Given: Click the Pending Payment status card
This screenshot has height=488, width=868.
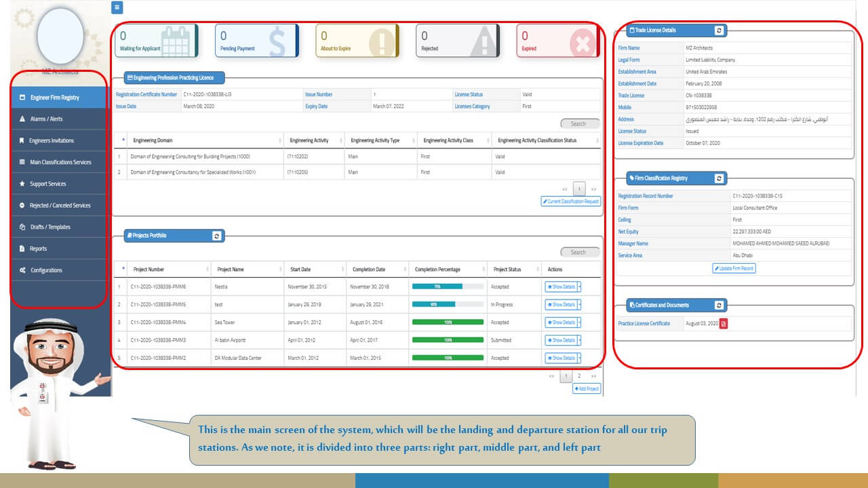Looking at the screenshot, I should 256,41.
